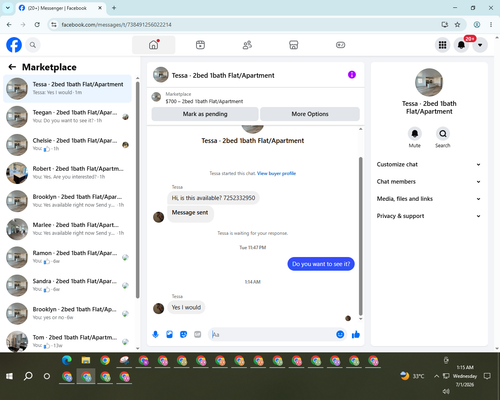Click the large profile picture in info panel
Screen dimensions: 500x400
click(429, 82)
